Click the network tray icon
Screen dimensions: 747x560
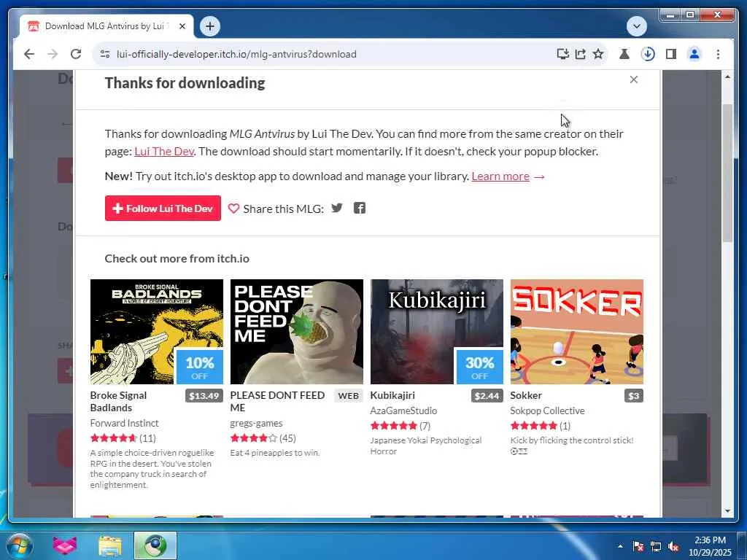click(656, 546)
